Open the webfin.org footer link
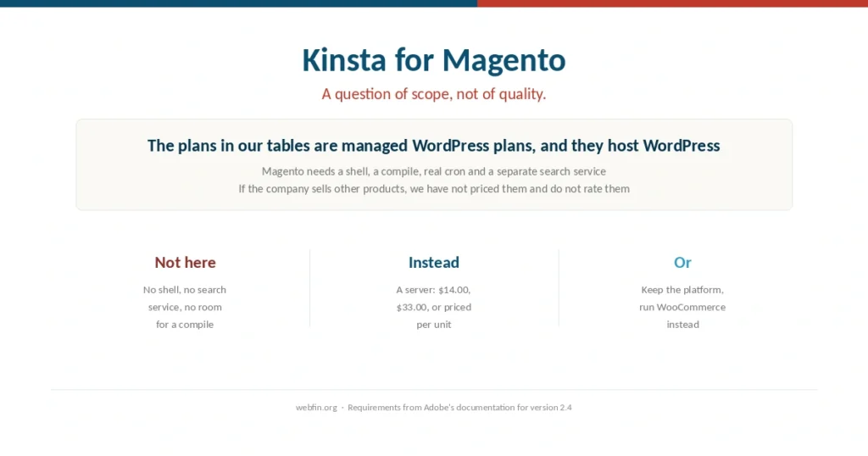868x456 pixels. tap(316, 408)
